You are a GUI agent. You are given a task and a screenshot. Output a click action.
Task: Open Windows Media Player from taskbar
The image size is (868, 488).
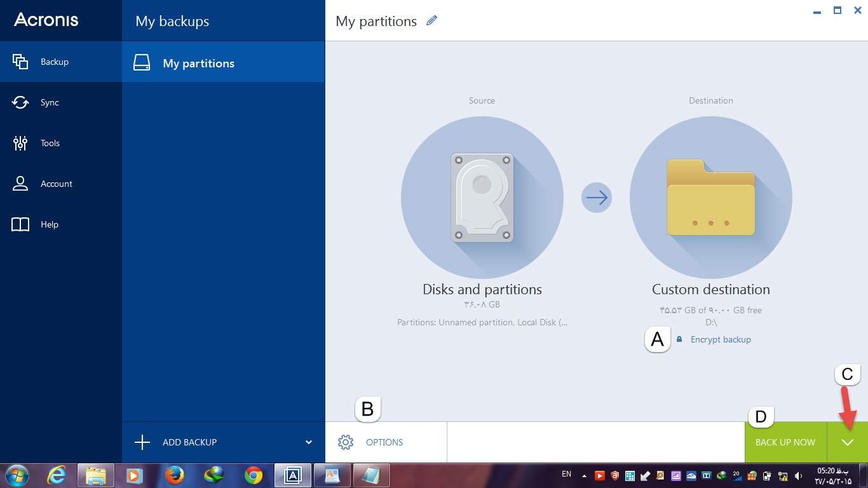134,475
